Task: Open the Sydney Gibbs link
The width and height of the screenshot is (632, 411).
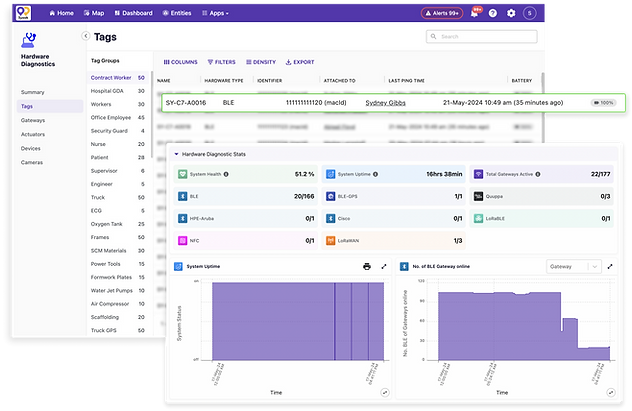Action: point(385,103)
